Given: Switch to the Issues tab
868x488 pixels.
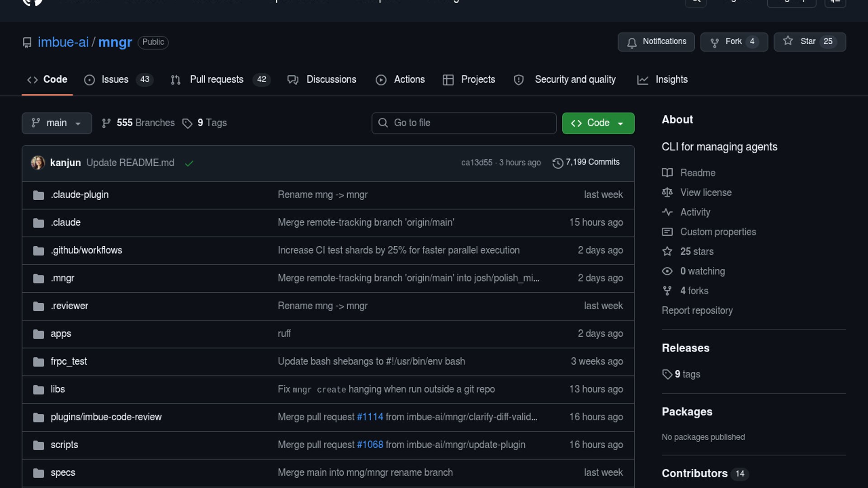Looking at the screenshot, I should 115,80.
